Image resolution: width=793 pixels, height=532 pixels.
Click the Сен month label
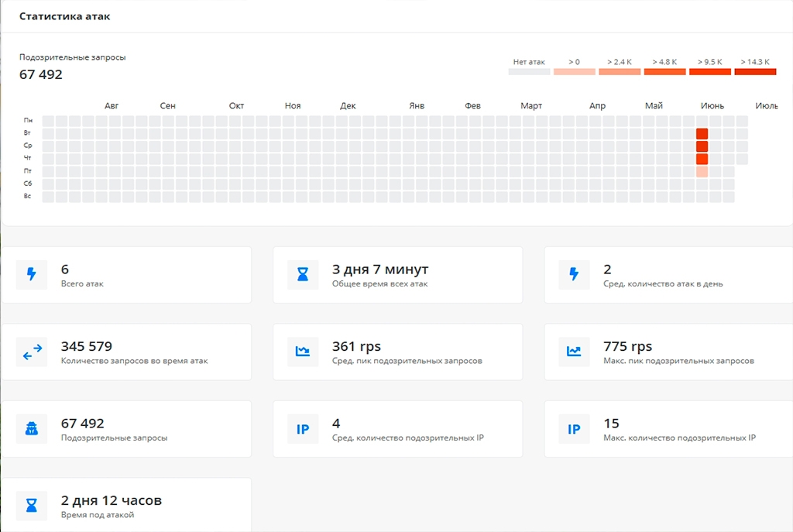(167, 105)
